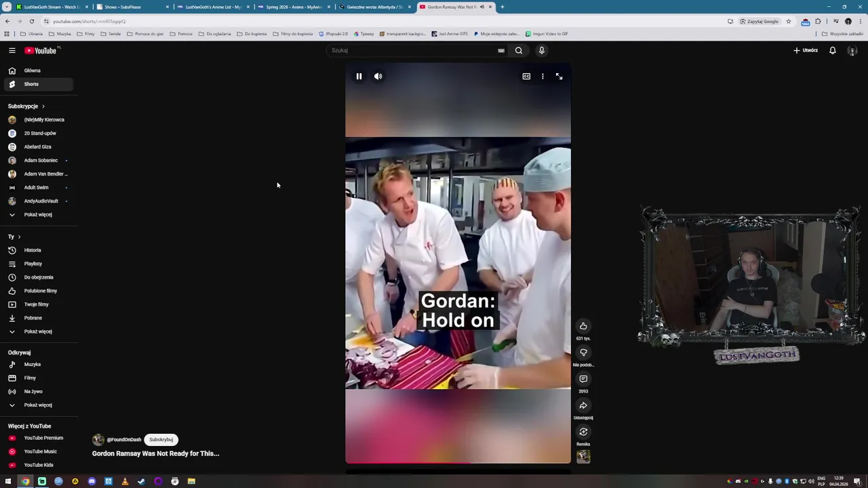Open the three-dot player options menu
Screen dimensions: 868x488
coord(542,77)
